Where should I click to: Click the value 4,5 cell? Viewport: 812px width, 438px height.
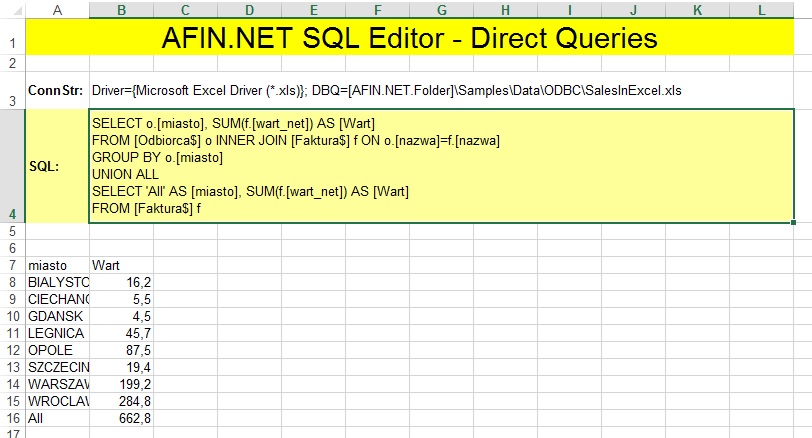tap(121, 316)
